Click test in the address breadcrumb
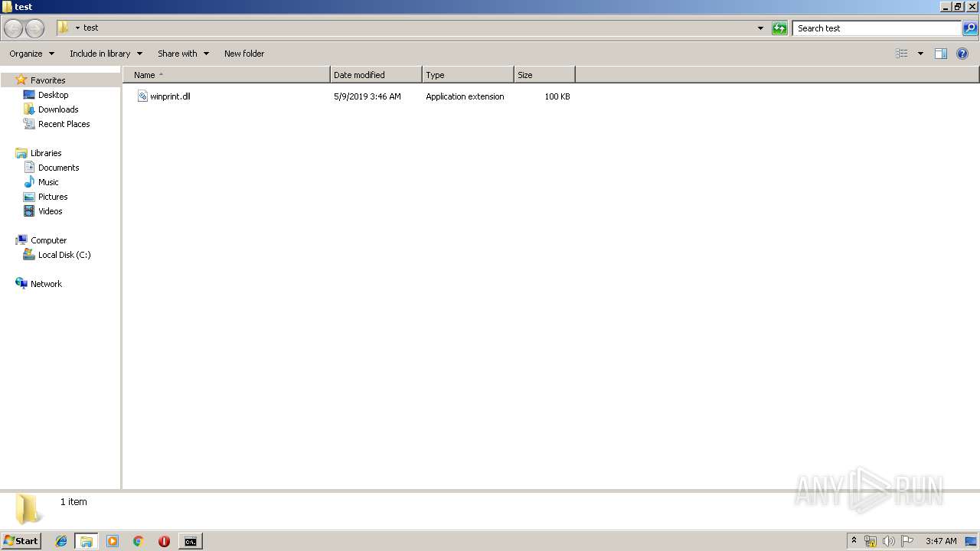 point(91,28)
